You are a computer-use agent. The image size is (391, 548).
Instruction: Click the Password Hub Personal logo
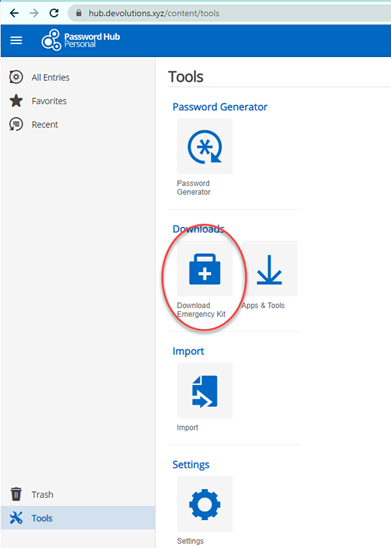tap(81, 40)
